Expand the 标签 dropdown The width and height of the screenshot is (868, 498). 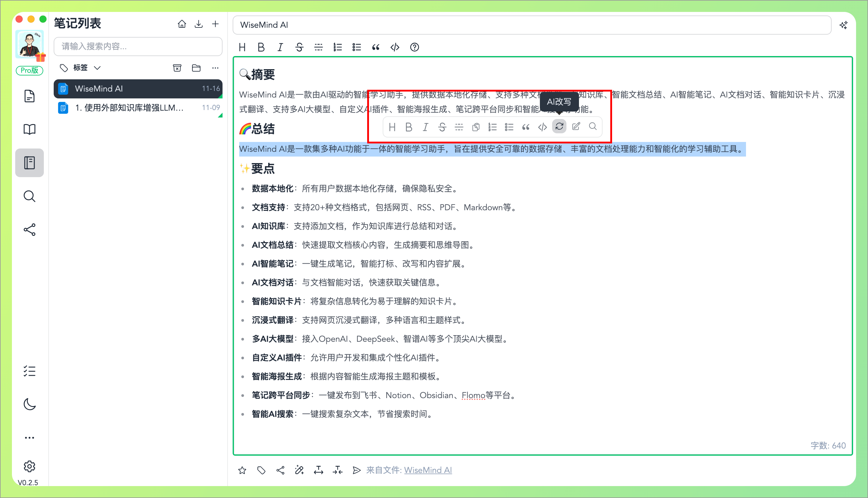pyautogui.click(x=98, y=68)
